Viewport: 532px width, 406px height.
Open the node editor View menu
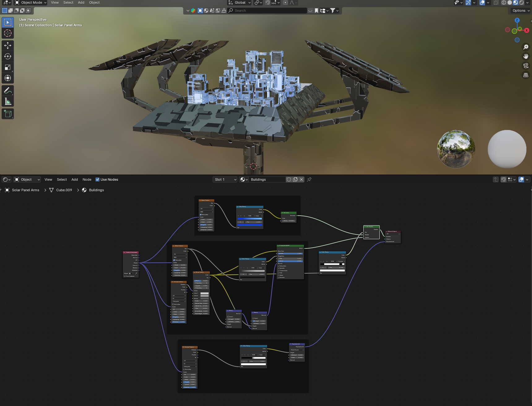tap(48, 179)
